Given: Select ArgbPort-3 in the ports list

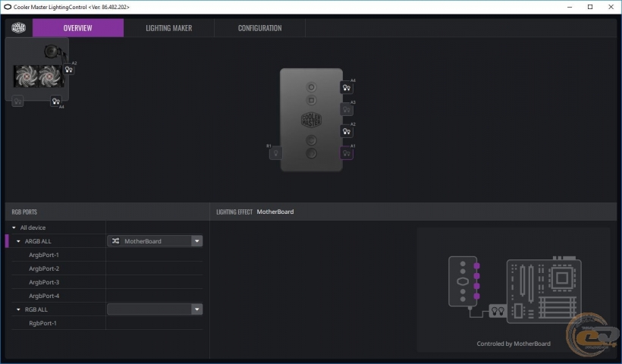Looking at the screenshot, I should pos(44,282).
